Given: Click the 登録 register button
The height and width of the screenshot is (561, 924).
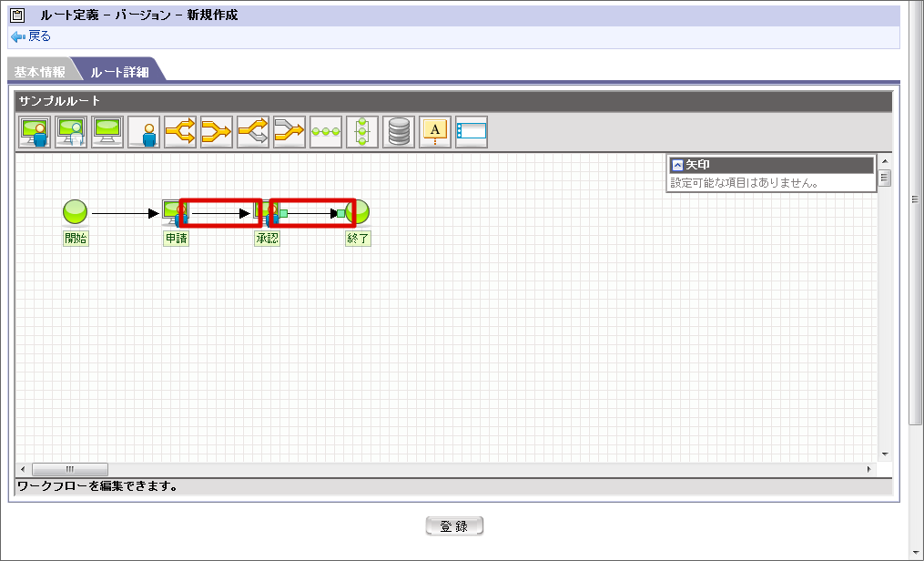Looking at the screenshot, I should (454, 526).
